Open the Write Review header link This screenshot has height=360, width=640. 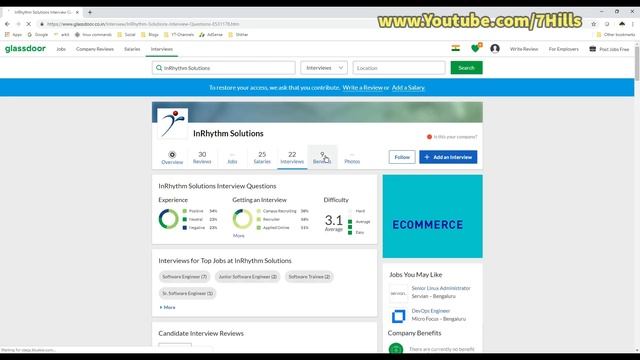click(524, 49)
